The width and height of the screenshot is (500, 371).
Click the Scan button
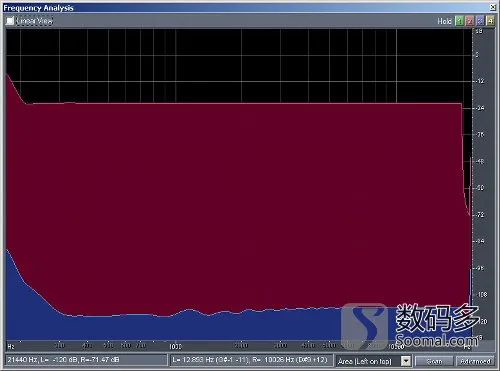434,361
